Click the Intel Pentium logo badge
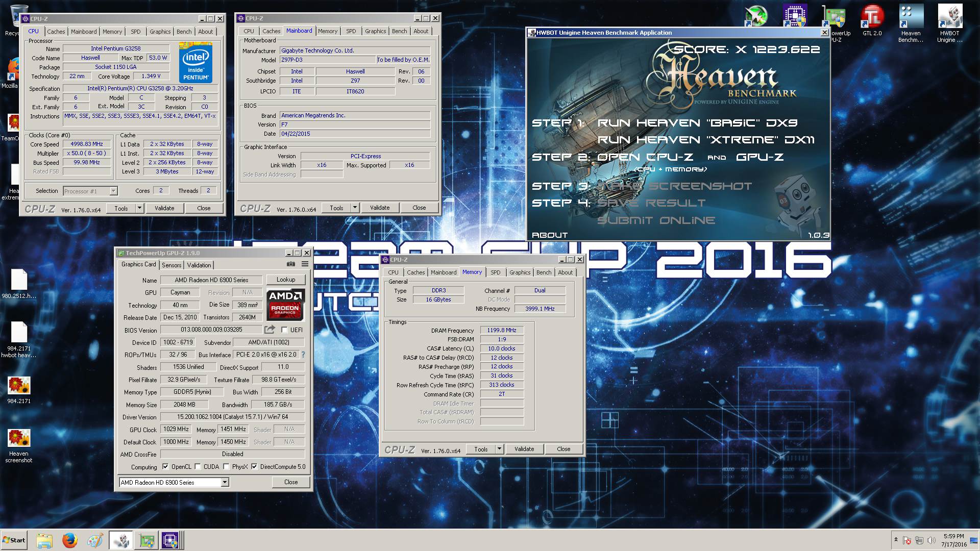Screen dimensions: 980x551 195,63
